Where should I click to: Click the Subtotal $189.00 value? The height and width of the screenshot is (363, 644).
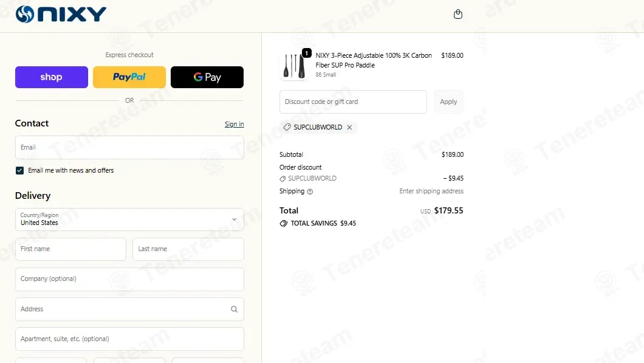[x=453, y=154]
